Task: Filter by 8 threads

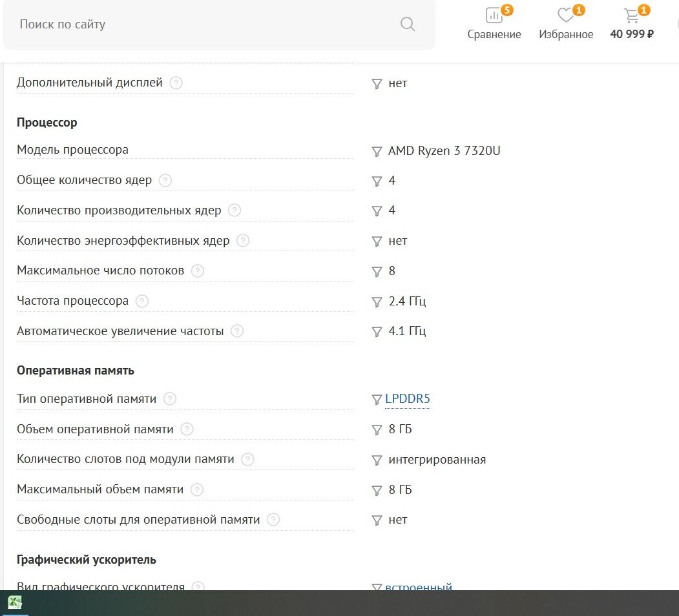Action: tap(377, 271)
